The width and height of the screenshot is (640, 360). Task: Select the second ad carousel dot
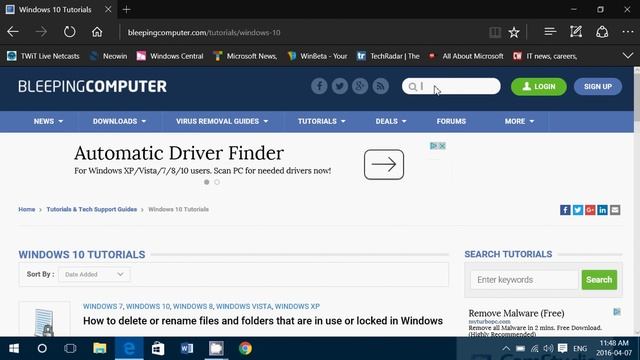pyautogui.click(x=217, y=182)
